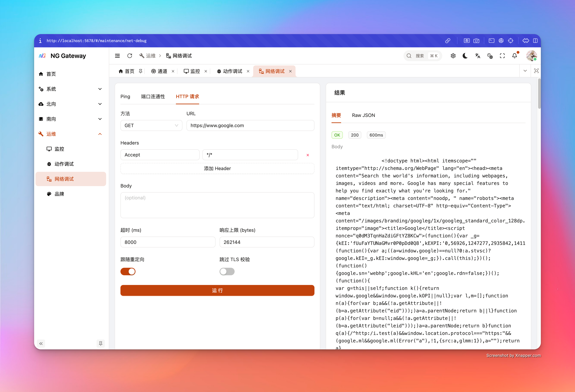This screenshot has width=575, height=392.
Task: Open the notifications bell
Action: tap(515, 56)
